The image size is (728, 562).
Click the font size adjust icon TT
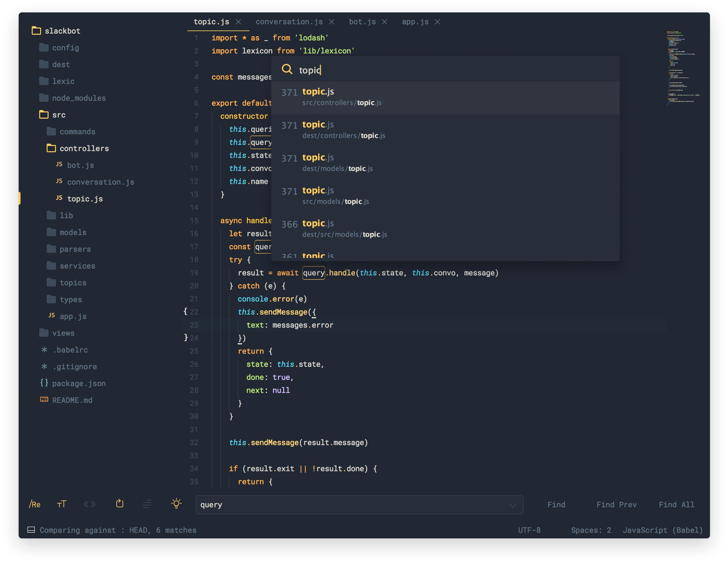(x=62, y=504)
